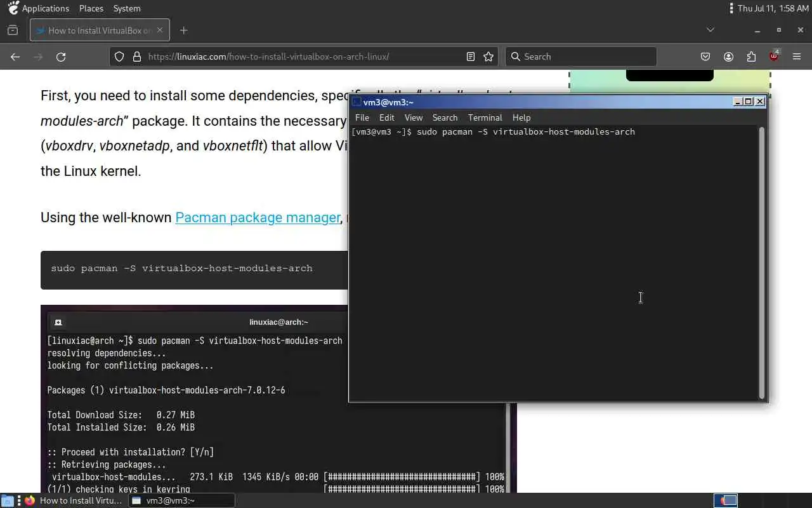Click 'Total Download Size: 0.27 MiB' text
Image resolution: width=812 pixels, height=508 pixels.
(x=121, y=415)
